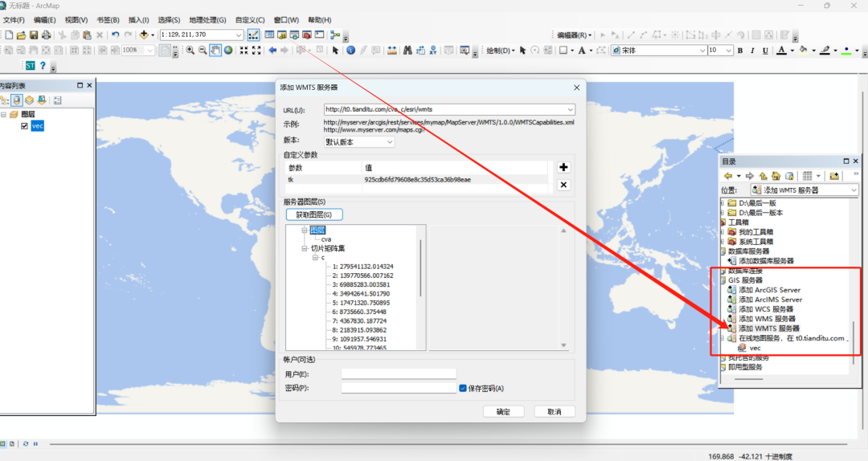Click the Add Data button icon

(x=145, y=35)
